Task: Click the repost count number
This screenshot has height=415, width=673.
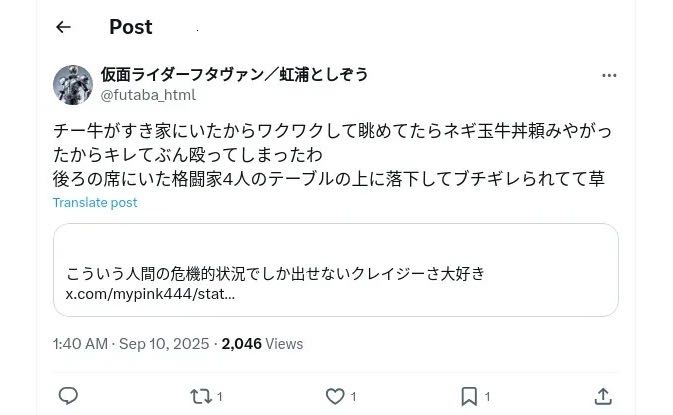Action: (x=219, y=397)
